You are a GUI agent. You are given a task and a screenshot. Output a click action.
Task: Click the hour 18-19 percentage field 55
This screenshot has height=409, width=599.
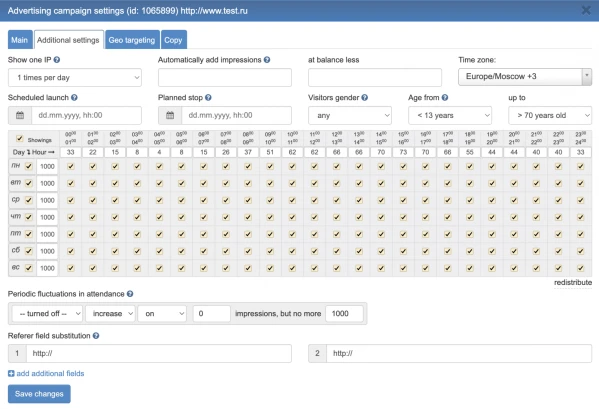point(469,152)
